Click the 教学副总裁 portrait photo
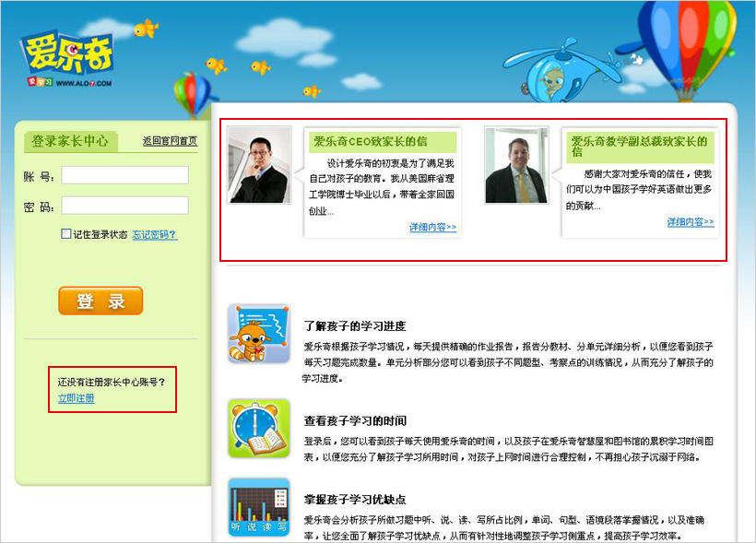The width and height of the screenshot is (756, 543). 516,165
